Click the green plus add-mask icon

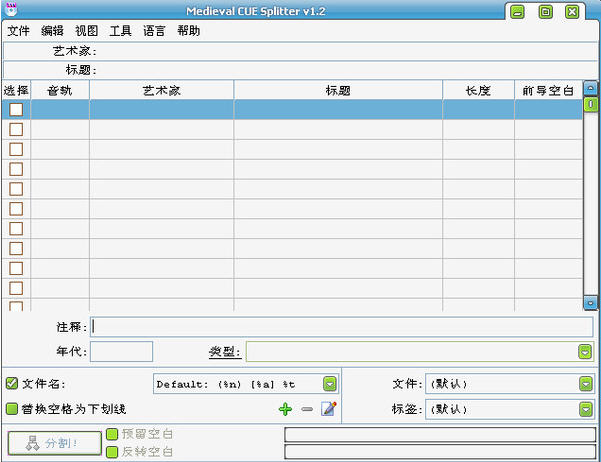click(285, 409)
